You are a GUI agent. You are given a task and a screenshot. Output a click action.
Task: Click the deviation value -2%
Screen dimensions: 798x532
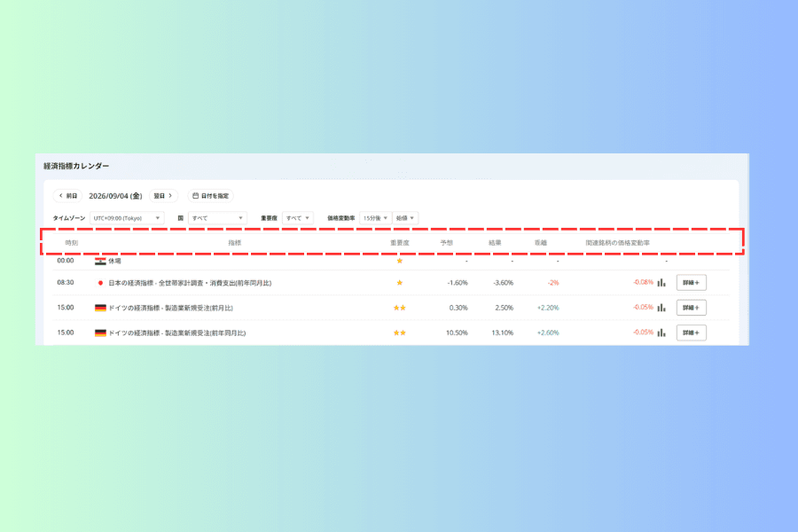[x=553, y=283]
